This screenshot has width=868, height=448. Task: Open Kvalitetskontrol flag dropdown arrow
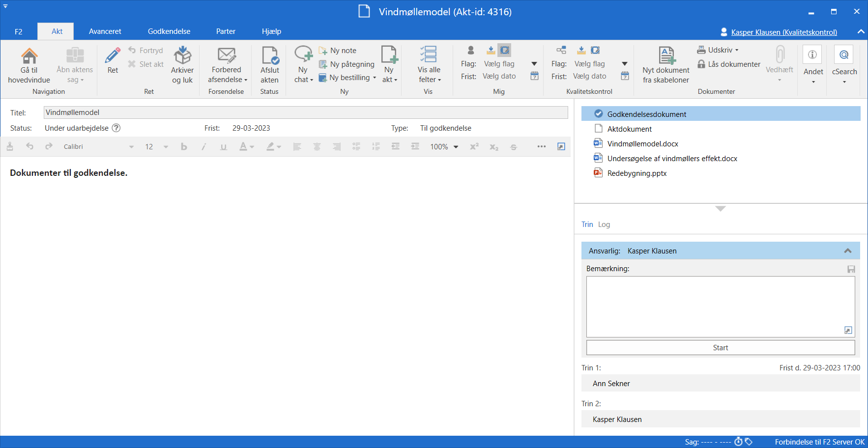pos(625,64)
